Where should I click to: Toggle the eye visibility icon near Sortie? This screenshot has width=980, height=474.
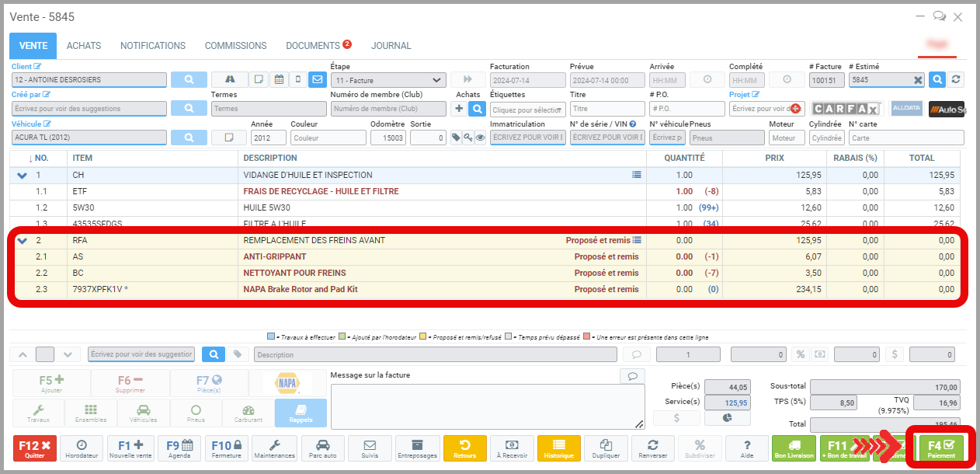tap(480, 138)
